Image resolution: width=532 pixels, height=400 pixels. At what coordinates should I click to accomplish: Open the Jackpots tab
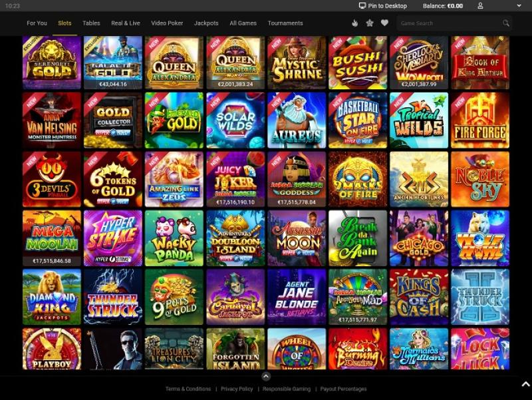[206, 23]
